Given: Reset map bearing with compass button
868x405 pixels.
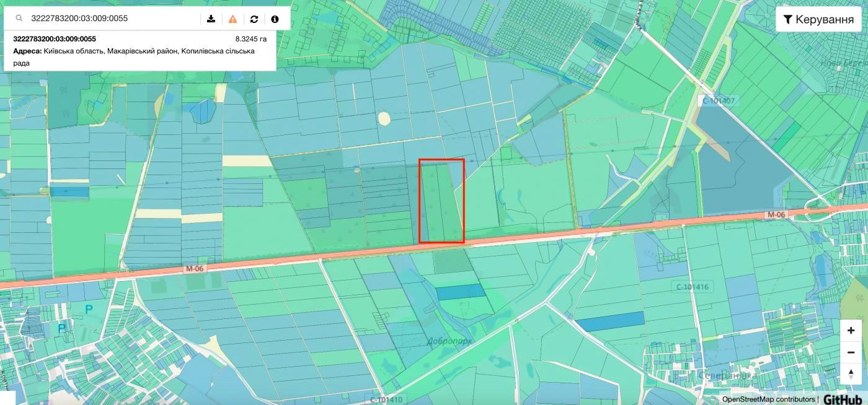Looking at the screenshot, I should click(851, 373).
